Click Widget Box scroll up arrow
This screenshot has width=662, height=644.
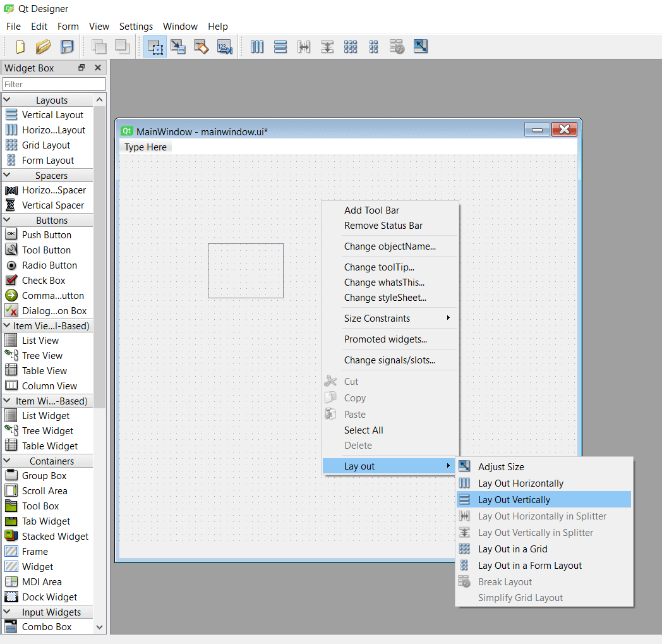[100, 100]
